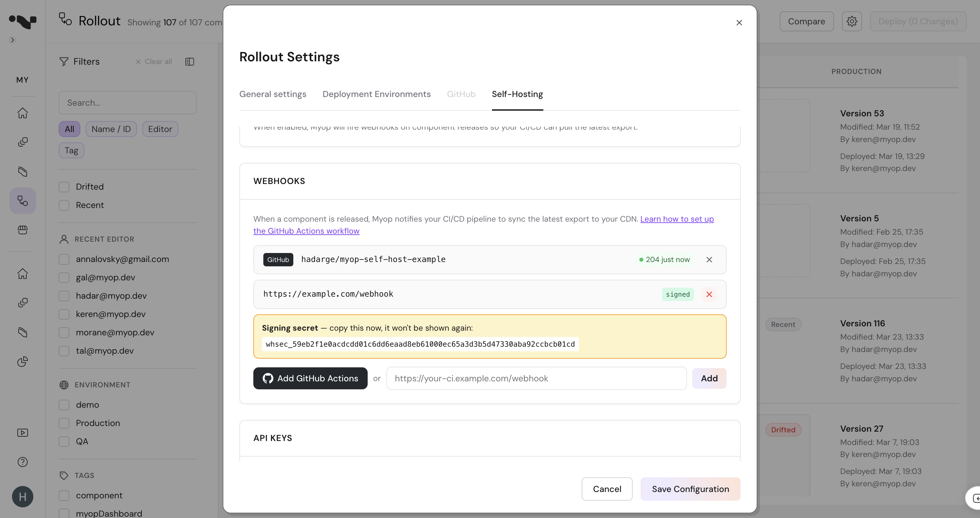Open the help question mark icon
This screenshot has height=518, width=980.
pos(22,462)
